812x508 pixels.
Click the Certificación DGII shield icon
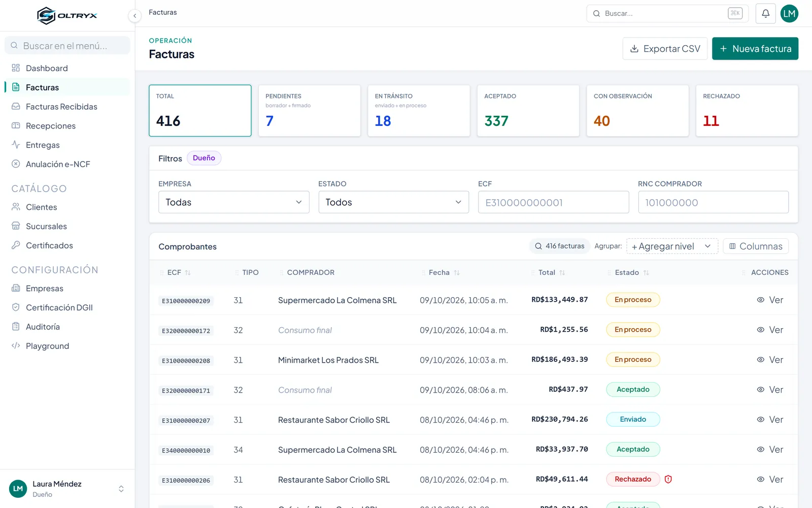[16, 307]
